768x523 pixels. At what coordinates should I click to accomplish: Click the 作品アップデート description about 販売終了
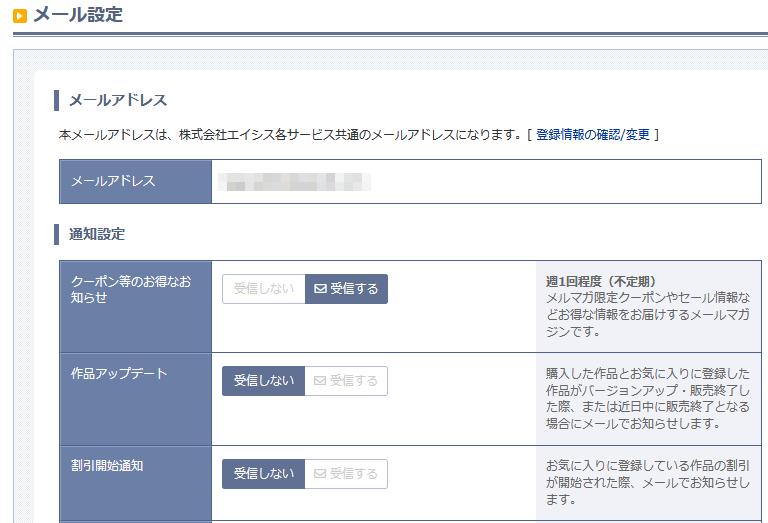648,399
